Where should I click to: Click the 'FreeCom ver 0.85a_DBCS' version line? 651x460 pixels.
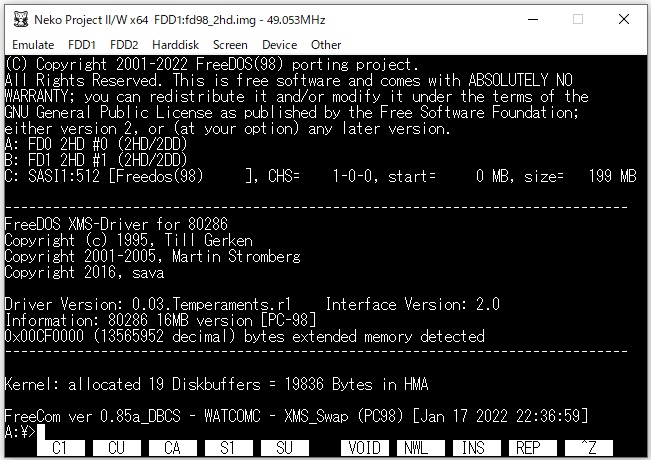pyautogui.click(x=296, y=416)
